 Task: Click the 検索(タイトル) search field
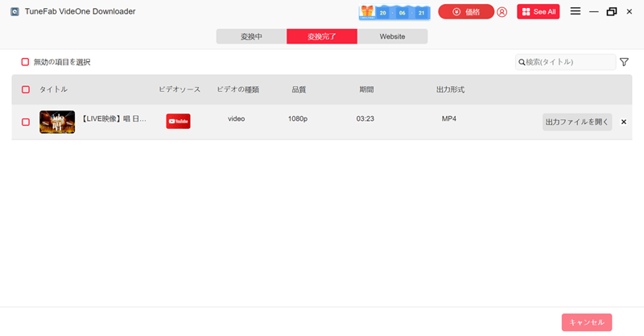point(566,62)
